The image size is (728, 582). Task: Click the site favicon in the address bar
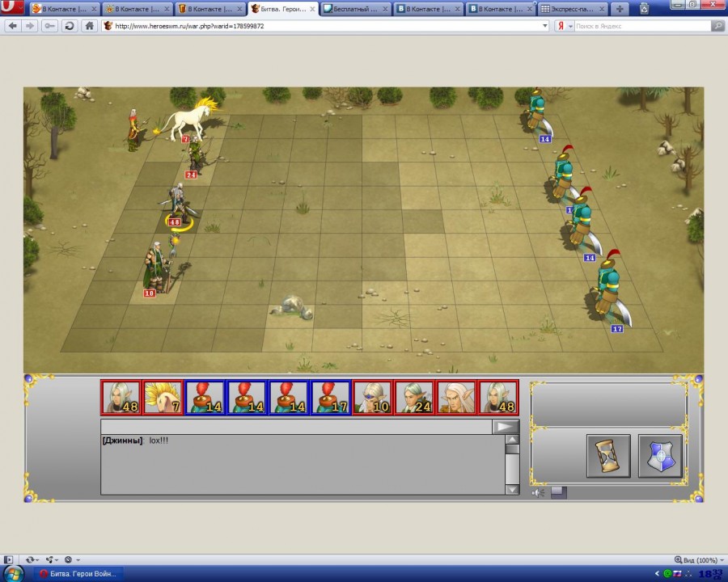108,26
